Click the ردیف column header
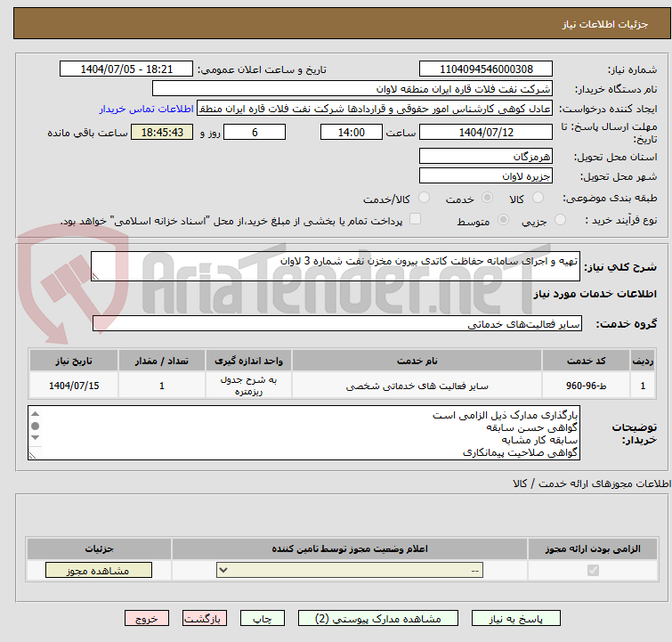This screenshot has width=672, height=642. pyautogui.click(x=643, y=361)
